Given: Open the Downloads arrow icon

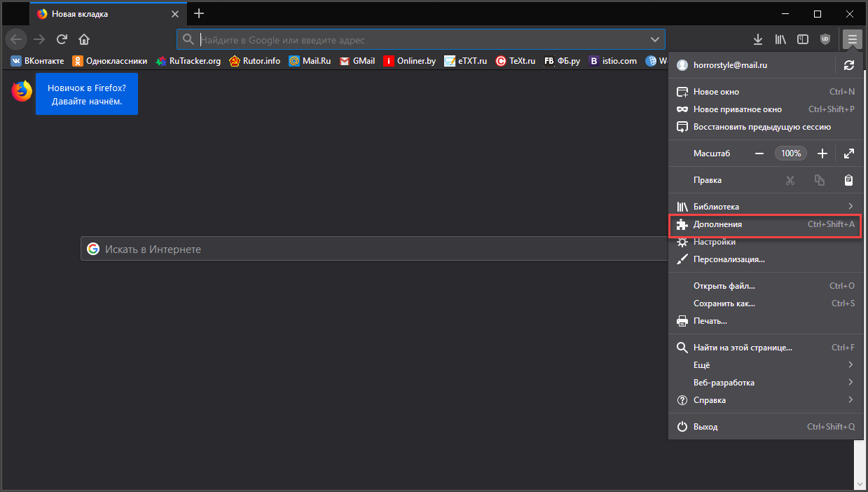Looking at the screenshot, I should 757,39.
